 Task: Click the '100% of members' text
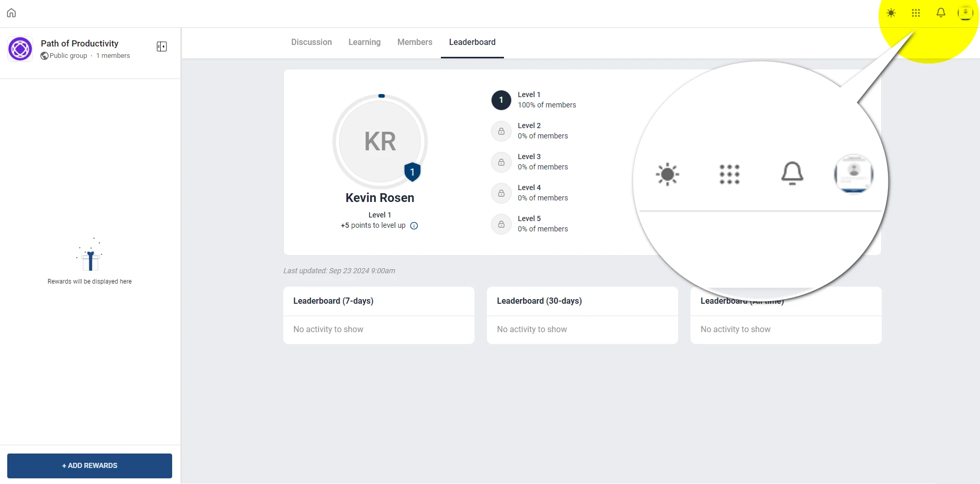547,105
